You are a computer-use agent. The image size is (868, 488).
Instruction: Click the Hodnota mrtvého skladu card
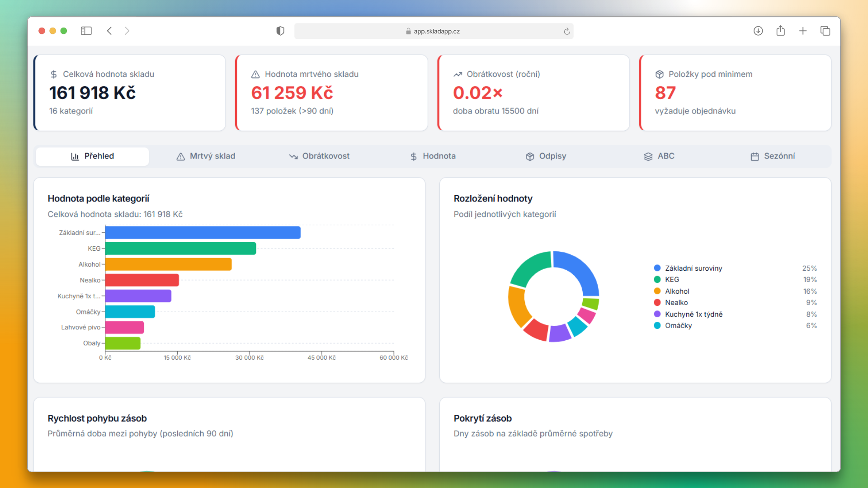[x=331, y=93]
